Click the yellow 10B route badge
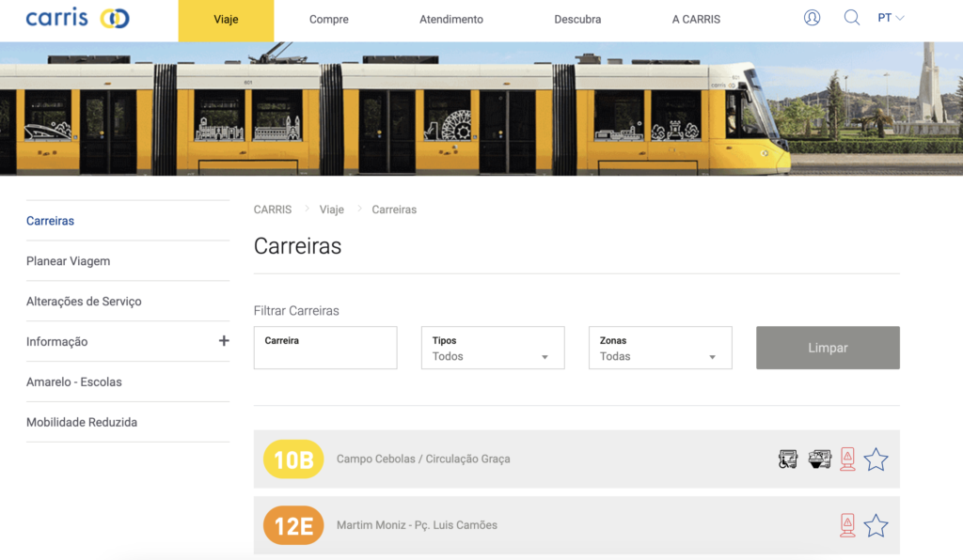Screen dimensions: 963x560 pos(293,459)
